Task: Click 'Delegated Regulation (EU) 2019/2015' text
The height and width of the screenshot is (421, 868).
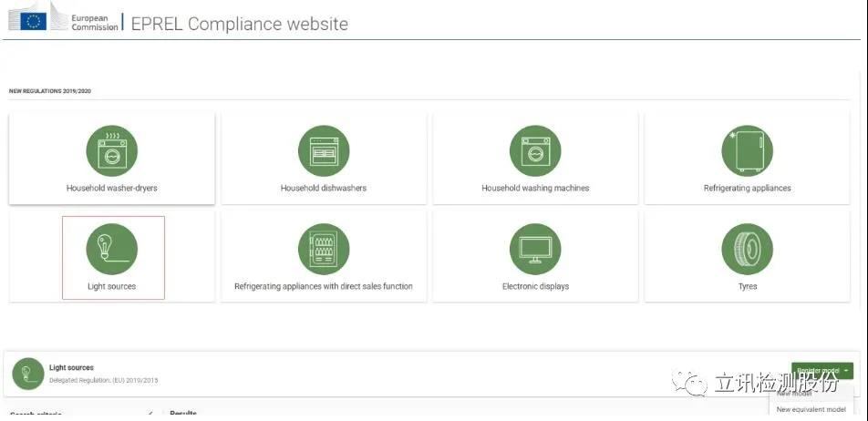Action: coord(104,381)
